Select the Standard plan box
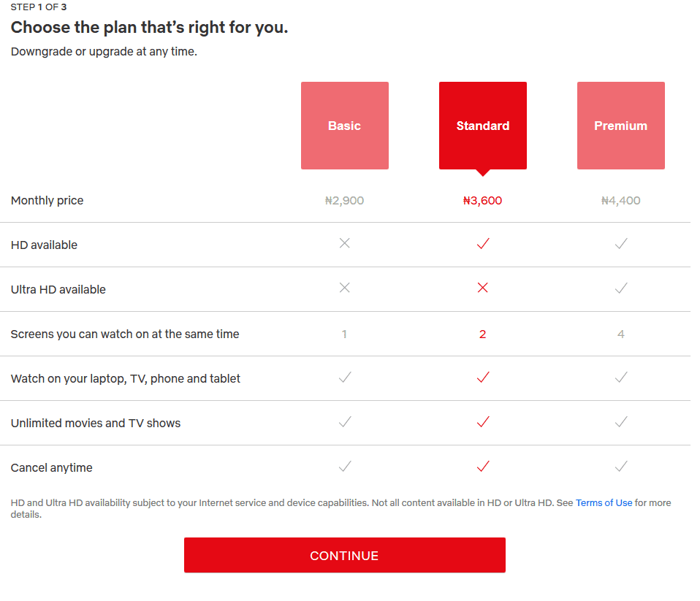700x601 pixels. [x=482, y=126]
